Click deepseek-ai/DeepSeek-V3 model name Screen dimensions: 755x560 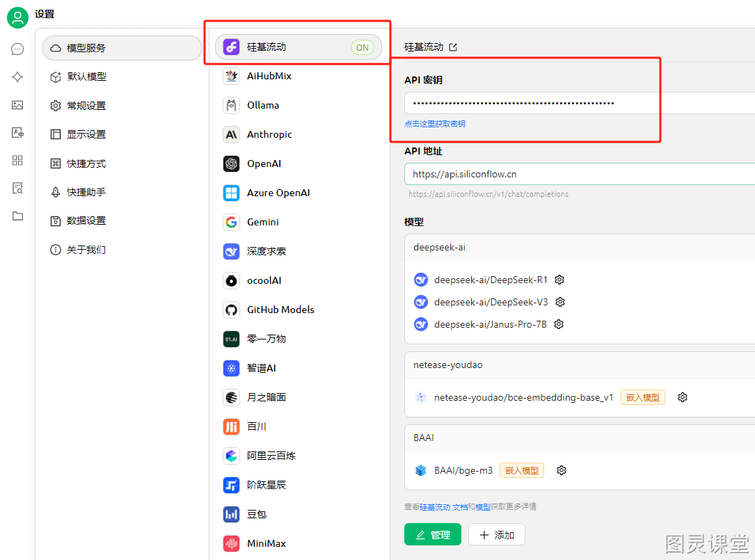(491, 302)
